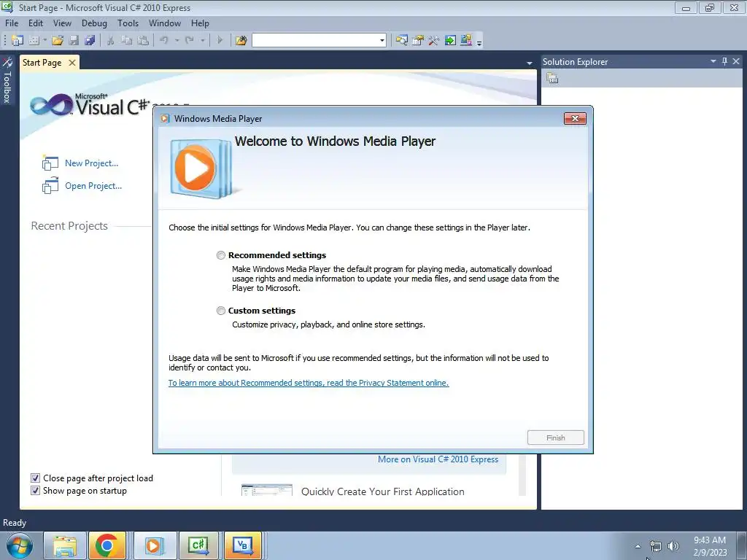Open the Edit menu
747x560 pixels.
click(x=36, y=23)
